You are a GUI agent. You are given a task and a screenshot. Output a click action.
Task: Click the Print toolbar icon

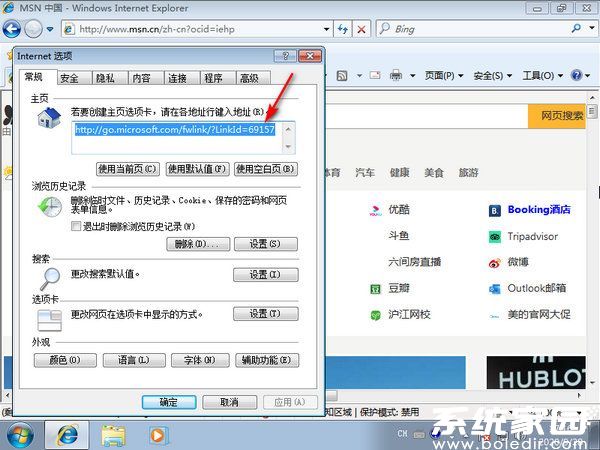coord(396,75)
